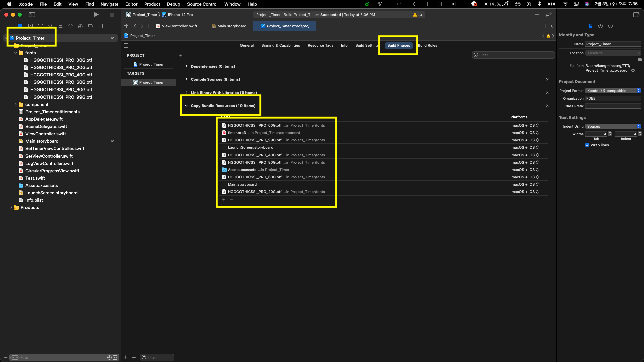Click the build phases Filter field

pyautogui.click(x=513, y=55)
